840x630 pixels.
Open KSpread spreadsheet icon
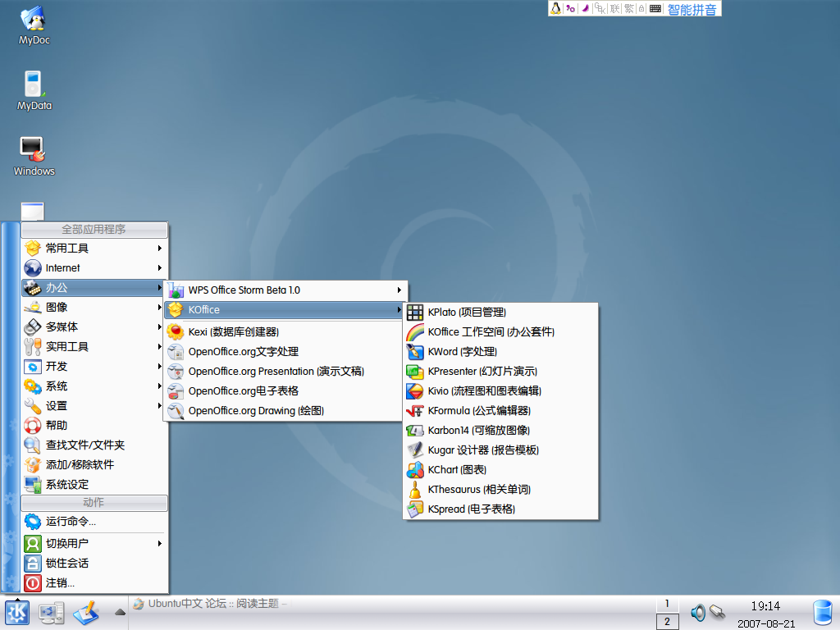tap(414, 509)
